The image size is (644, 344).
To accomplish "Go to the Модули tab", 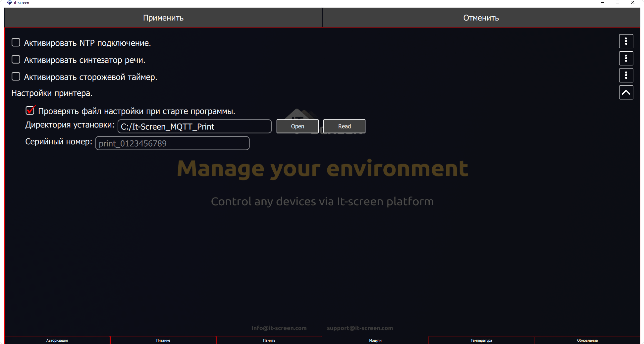I will 375,340.
